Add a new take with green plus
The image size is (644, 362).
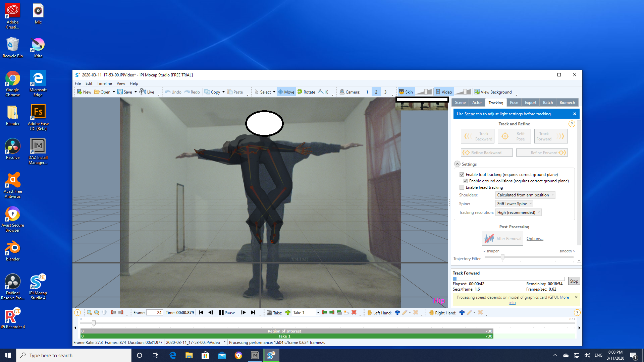pyautogui.click(x=288, y=312)
